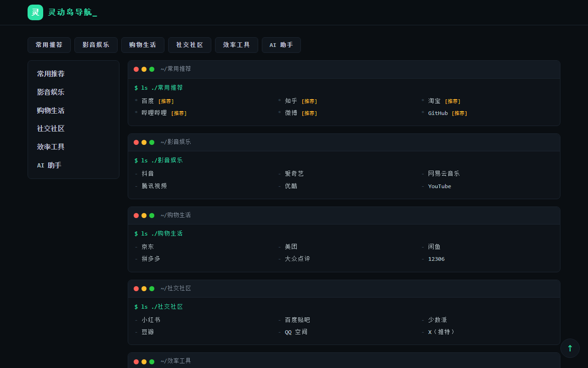The height and width of the screenshot is (368, 588).
Task: Open 购物生活 in the sidebar
Action: point(73,110)
